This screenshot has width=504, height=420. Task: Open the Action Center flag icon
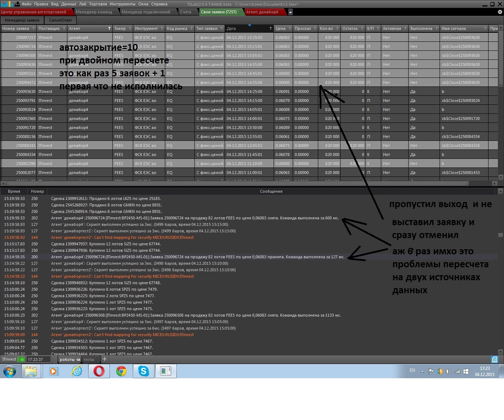pyautogui.click(x=431, y=371)
